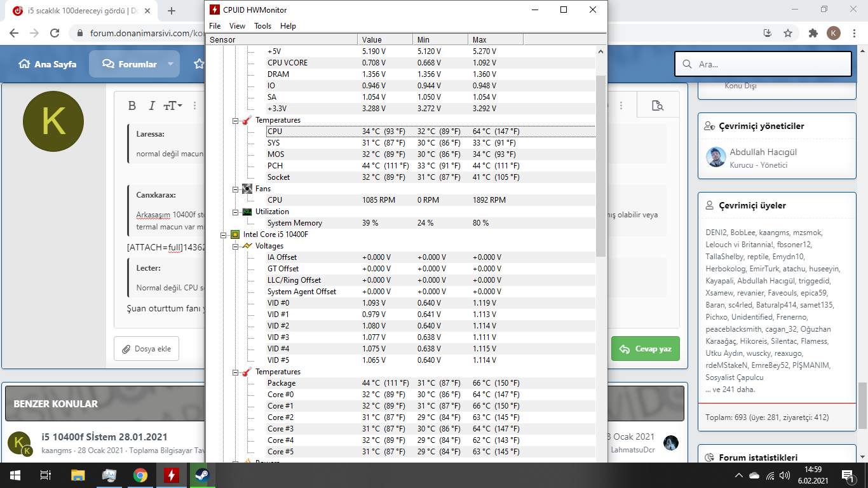Click the Utilization graph icon
Screen dimensions: 868x488
pyautogui.click(x=247, y=212)
